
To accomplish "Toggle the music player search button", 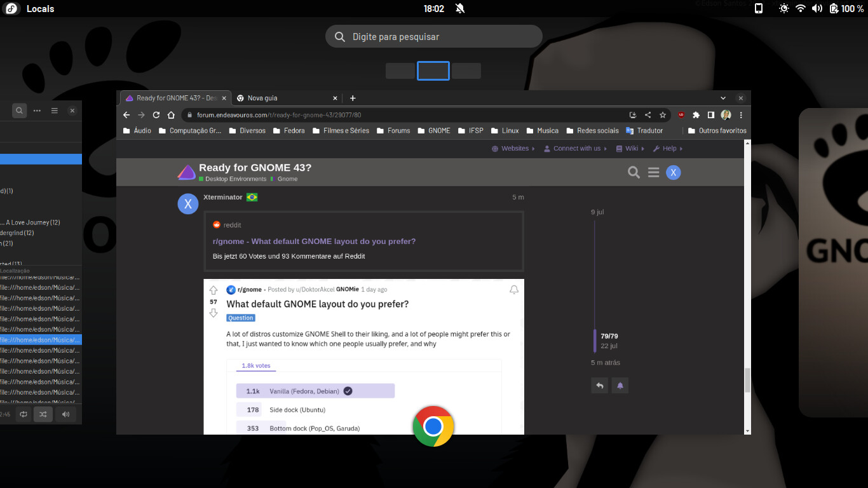I will tap(20, 111).
